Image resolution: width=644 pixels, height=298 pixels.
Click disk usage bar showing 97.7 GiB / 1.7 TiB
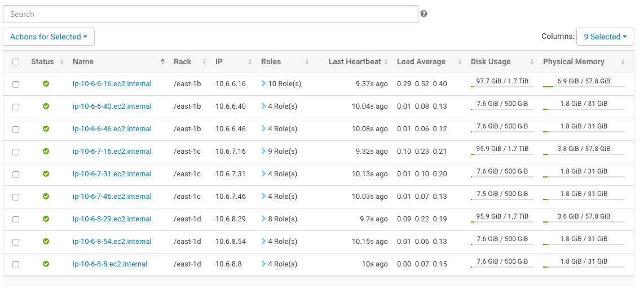coord(502,84)
